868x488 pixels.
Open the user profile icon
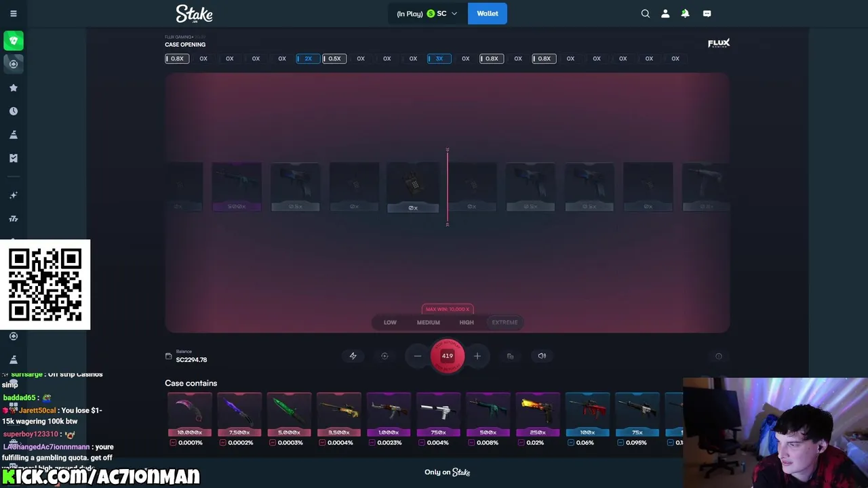point(665,14)
